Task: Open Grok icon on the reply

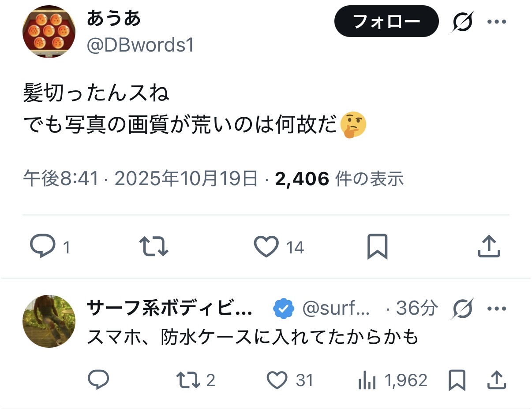Action: click(x=462, y=309)
